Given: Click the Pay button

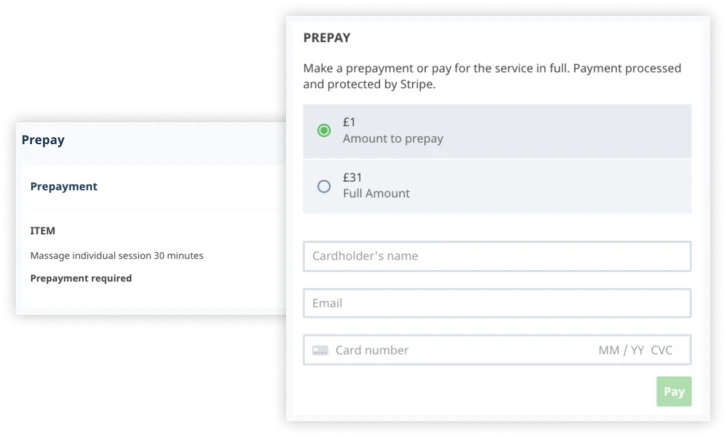Looking at the screenshot, I should (x=674, y=392).
